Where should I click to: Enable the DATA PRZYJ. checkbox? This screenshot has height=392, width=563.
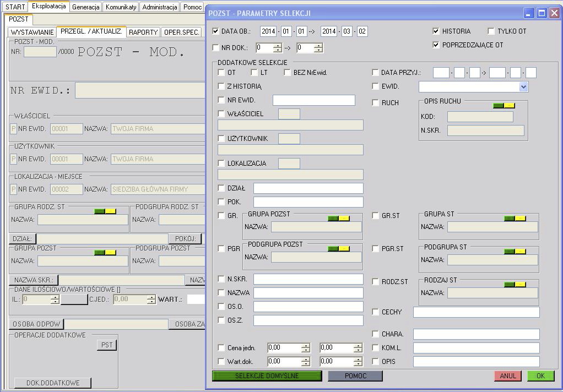click(375, 73)
